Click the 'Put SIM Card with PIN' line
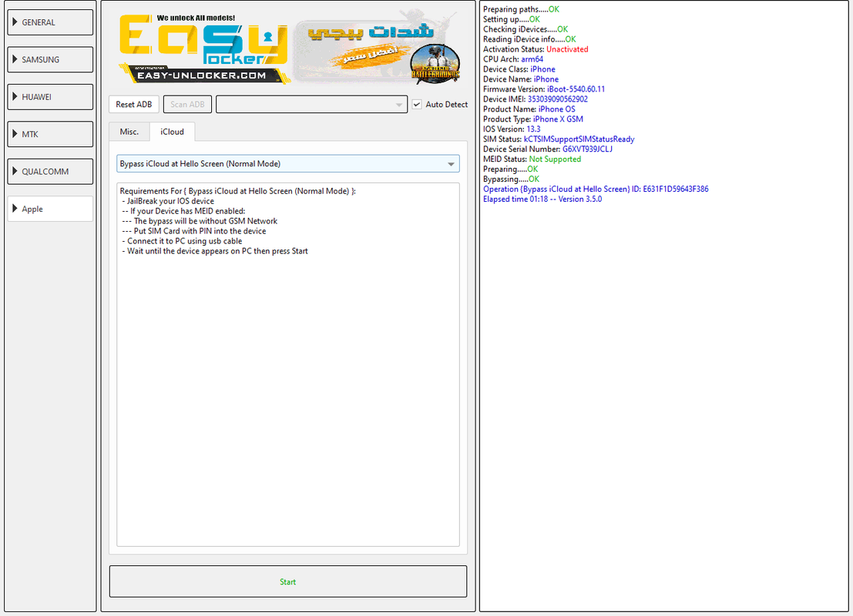Image resolution: width=853 pixels, height=616 pixels. (193, 231)
